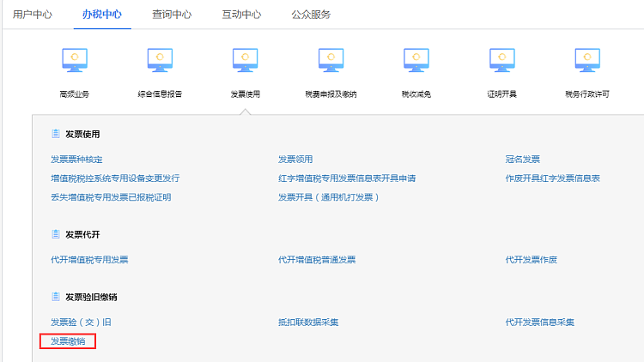Click the 发票验旧缴销 section heading
Screen dimensions: 644x362
click(91, 297)
